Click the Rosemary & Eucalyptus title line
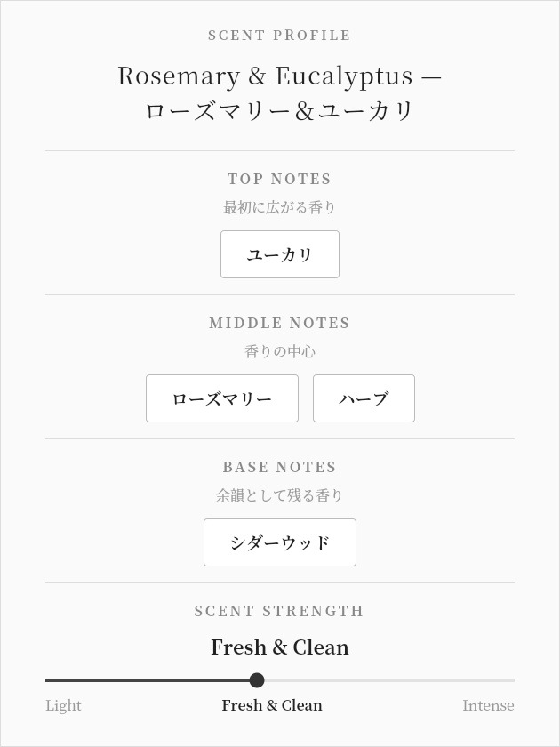This screenshot has height=747, width=560. tap(279, 76)
